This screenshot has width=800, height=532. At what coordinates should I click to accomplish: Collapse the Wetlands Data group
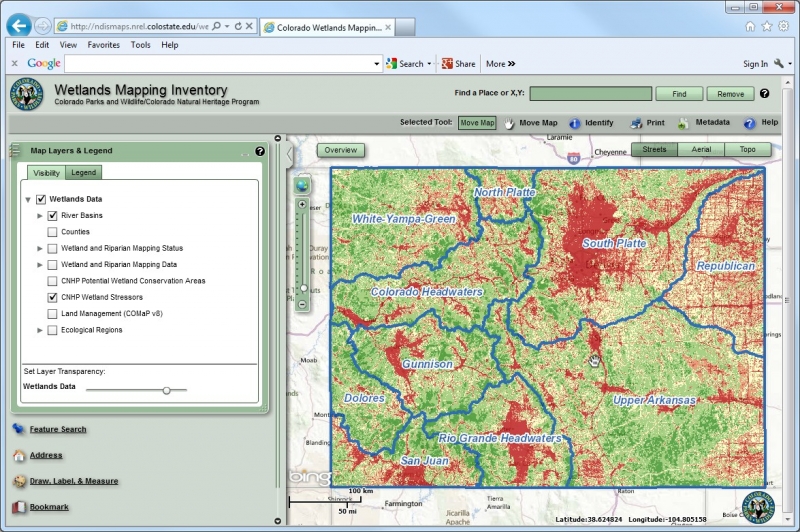pos(28,199)
